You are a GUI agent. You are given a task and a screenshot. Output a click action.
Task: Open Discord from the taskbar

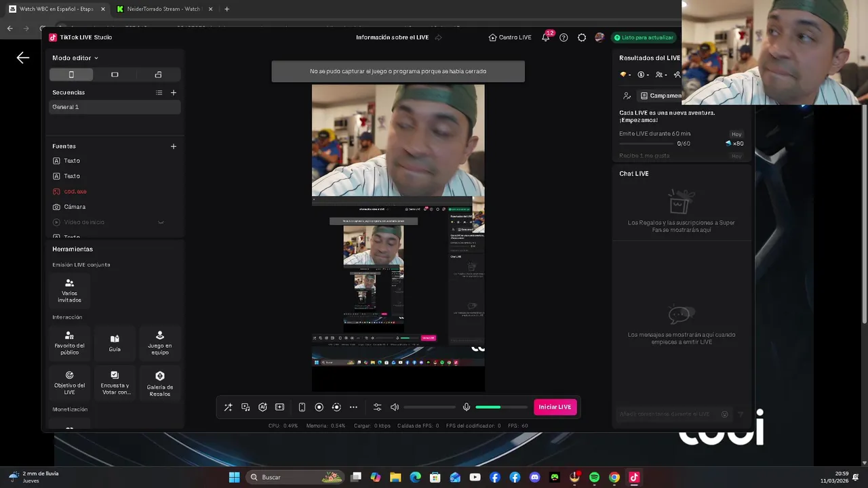535,477
